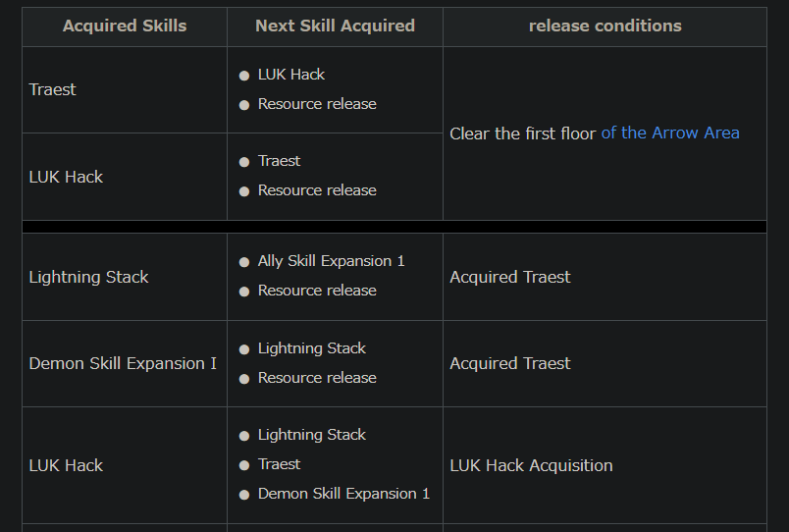This screenshot has width=789, height=532.
Task: Click the "LUK Hack Acquisition" release condition
Action: tap(531, 465)
